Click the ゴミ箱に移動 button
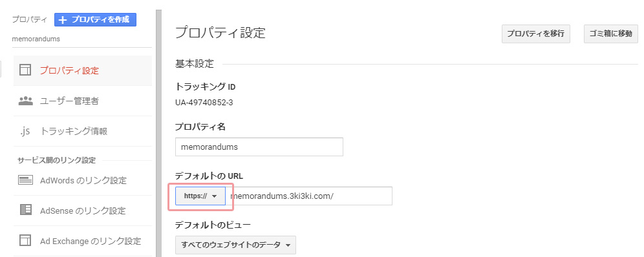Image resolution: width=644 pixels, height=257 pixels. pos(611,34)
